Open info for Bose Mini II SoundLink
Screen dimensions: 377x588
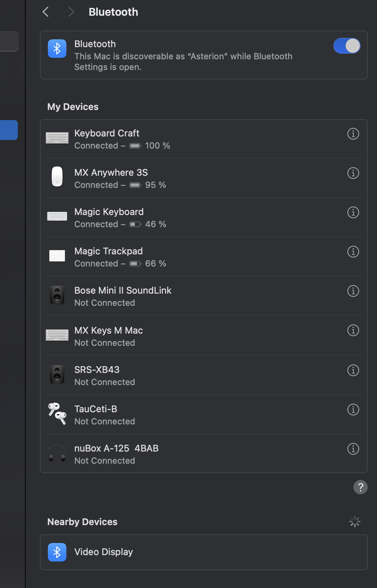(353, 291)
